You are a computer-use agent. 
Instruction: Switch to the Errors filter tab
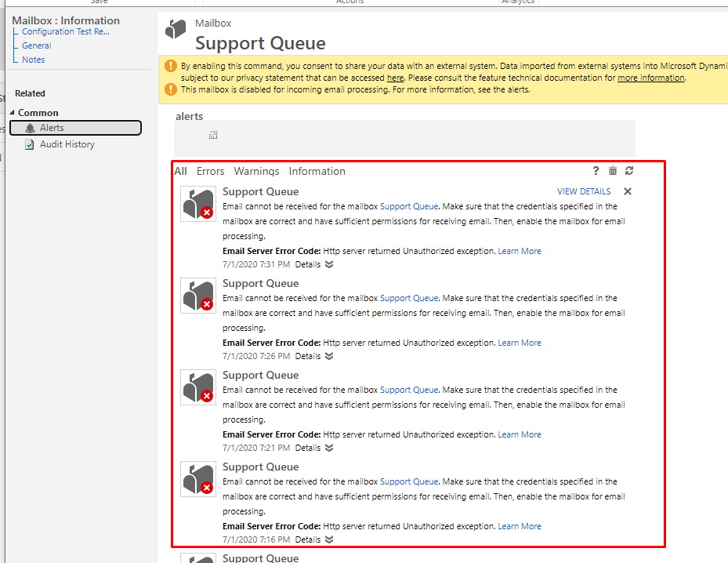point(210,171)
